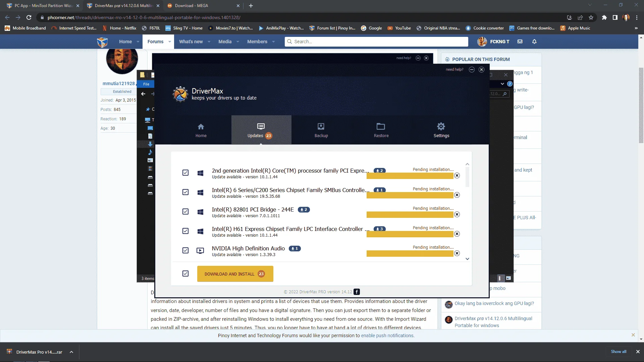Image resolution: width=644 pixels, height=362 pixels.
Task: Dismiss the push notification permission bar
Action: pos(633,335)
